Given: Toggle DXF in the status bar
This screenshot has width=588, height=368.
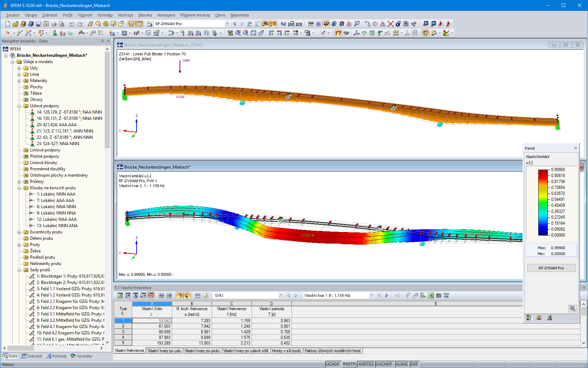Looking at the screenshot, I should [x=414, y=364].
